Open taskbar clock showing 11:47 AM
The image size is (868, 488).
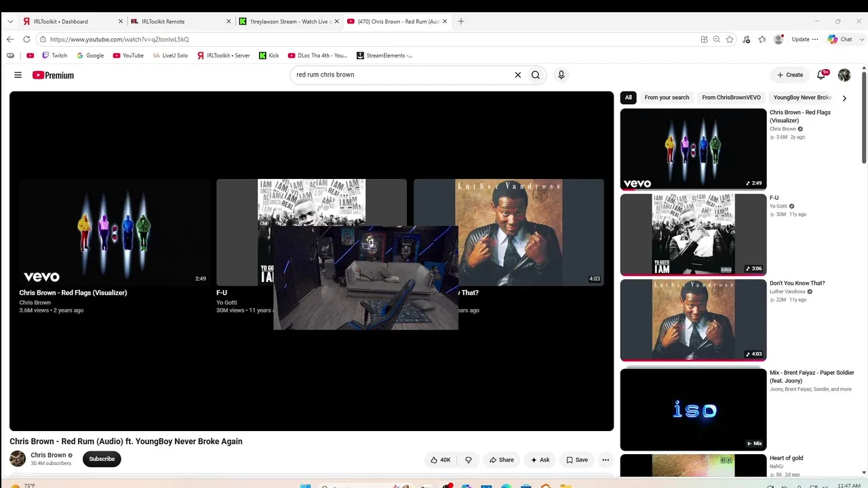tap(849, 485)
